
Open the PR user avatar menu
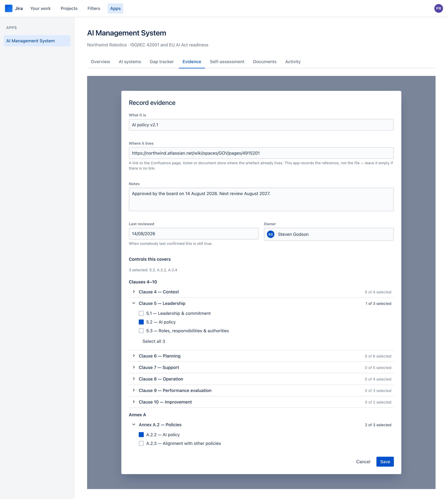pos(438,8)
